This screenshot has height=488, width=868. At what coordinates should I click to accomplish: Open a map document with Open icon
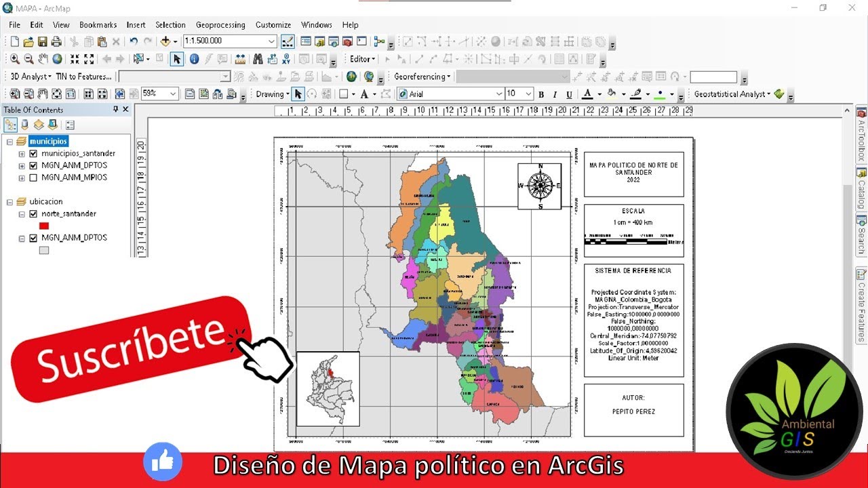[28, 41]
